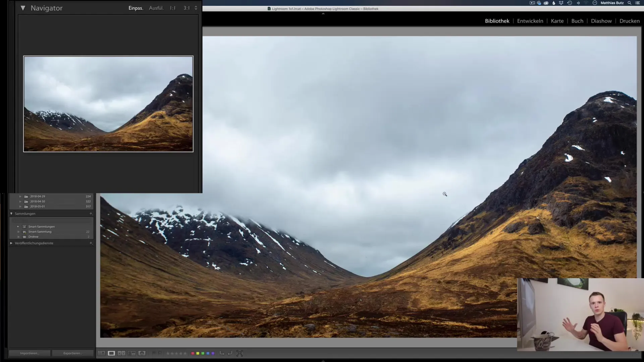644x362 pixels.
Task: Open Survey view icon in toolbar
Action: pyautogui.click(x=132, y=353)
